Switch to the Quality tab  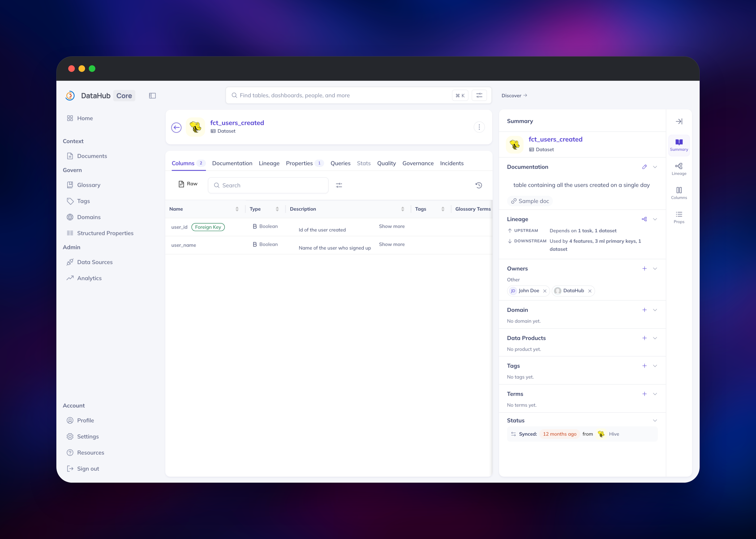pos(387,163)
